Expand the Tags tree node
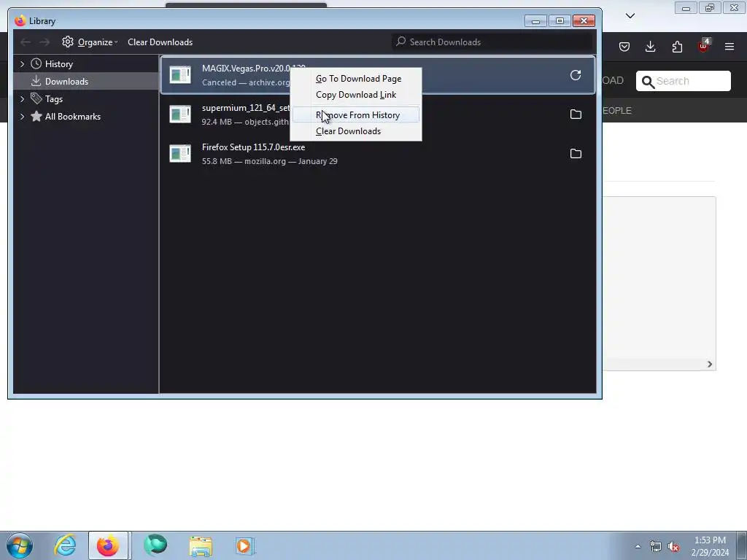747x560 pixels. [x=22, y=99]
